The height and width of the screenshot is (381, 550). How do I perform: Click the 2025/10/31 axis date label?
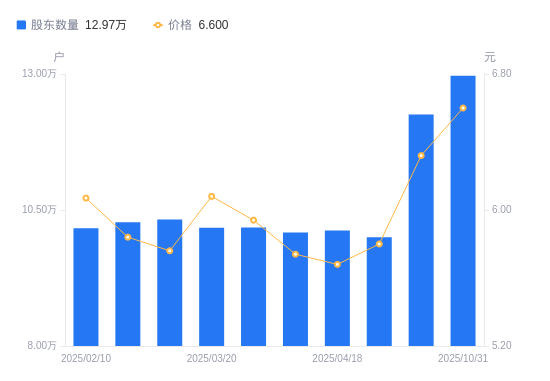[x=463, y=358]
